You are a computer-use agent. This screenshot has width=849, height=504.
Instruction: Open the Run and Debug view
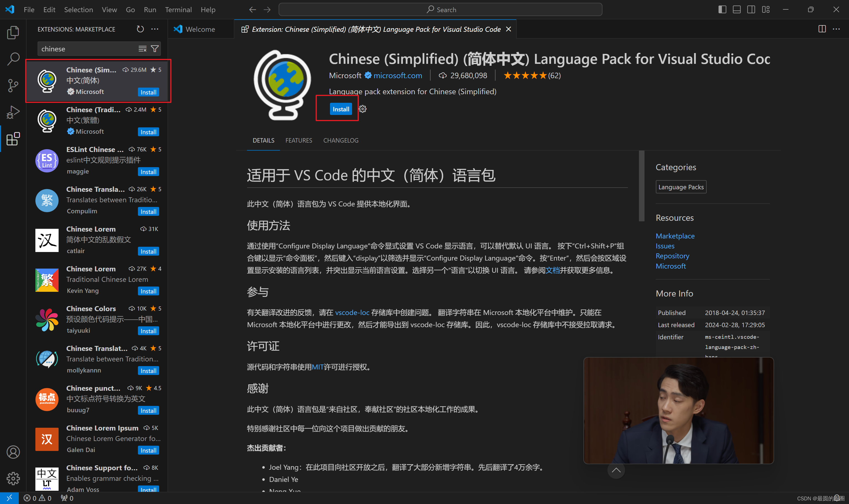click(13, 112)
